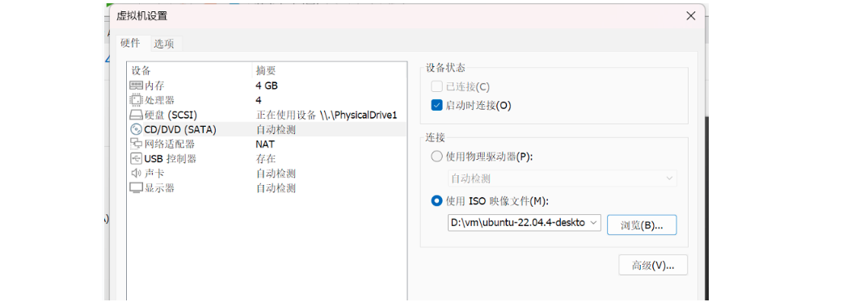Image resolution: width=868 pixels, height=302 pixels.
Task: Select 使用物理驱动器(P) radio button
Action: pyautogui.click(x=436, y=157)
